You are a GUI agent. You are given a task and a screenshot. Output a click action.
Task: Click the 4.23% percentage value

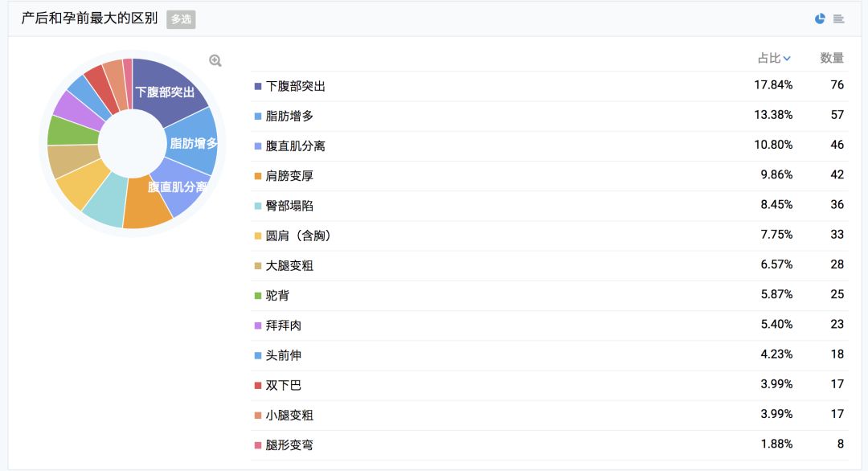[776, 354]
